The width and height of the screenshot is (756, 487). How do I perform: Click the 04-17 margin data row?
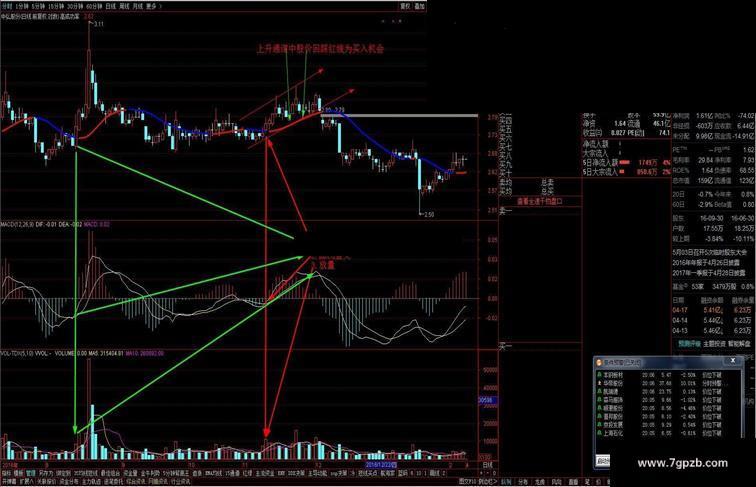pos(712,310)
